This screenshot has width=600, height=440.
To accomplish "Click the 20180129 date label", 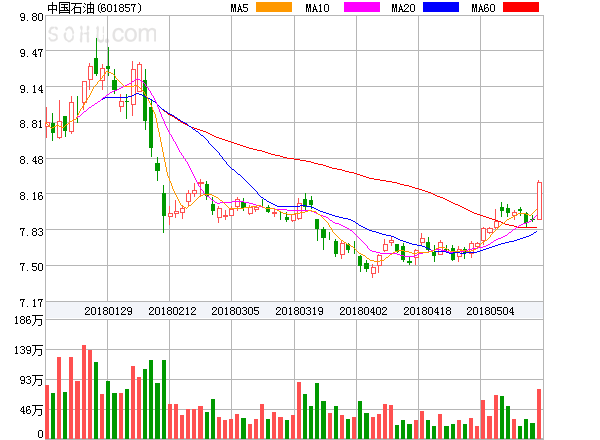I will pos(108,311).
